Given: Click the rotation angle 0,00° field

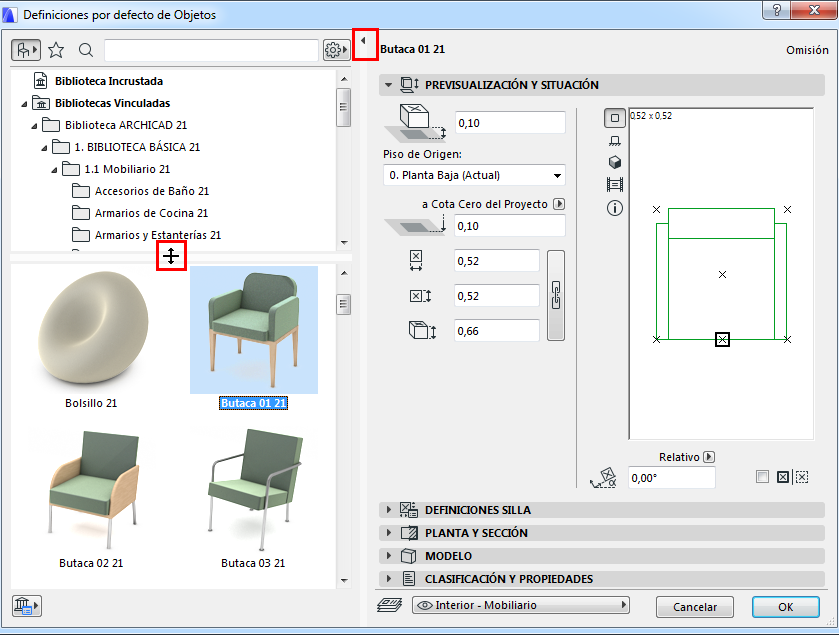Looking at the screenshot, I should pyautogui.click(x=672, y=478).
